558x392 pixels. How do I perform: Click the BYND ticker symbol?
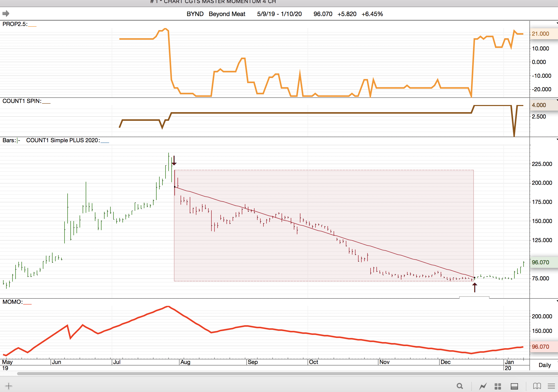point(195,14)
